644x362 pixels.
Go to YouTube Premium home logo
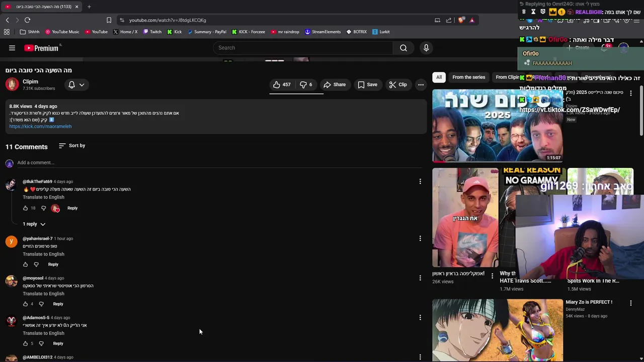tap(42, 48)
